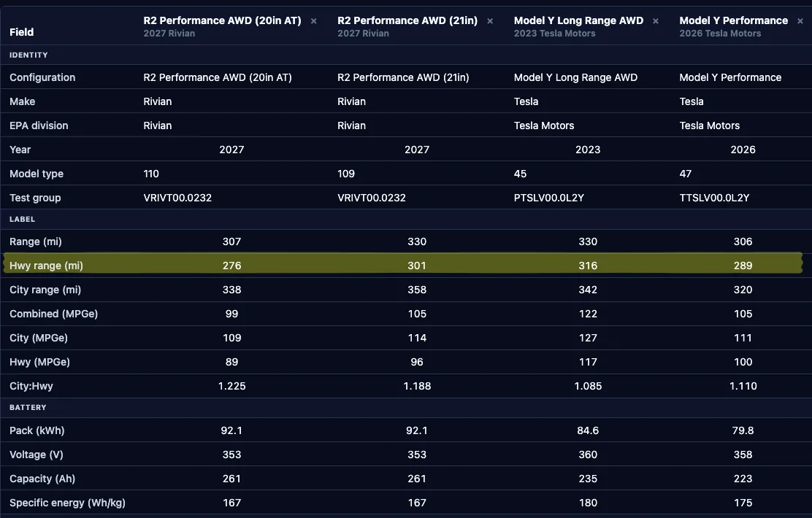This screenshot has width=812, height=518.
Task: Click the combined MPGe value 122
Action: 588,314
